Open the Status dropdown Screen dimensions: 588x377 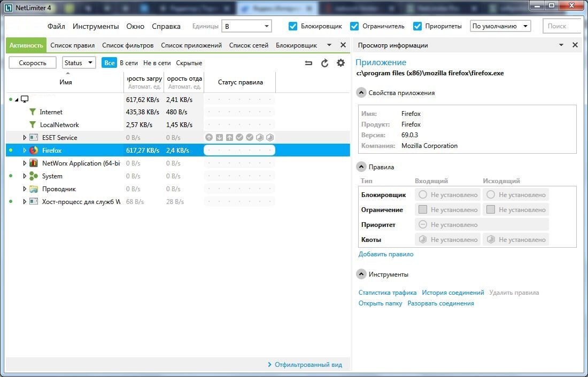click(79, 63)
